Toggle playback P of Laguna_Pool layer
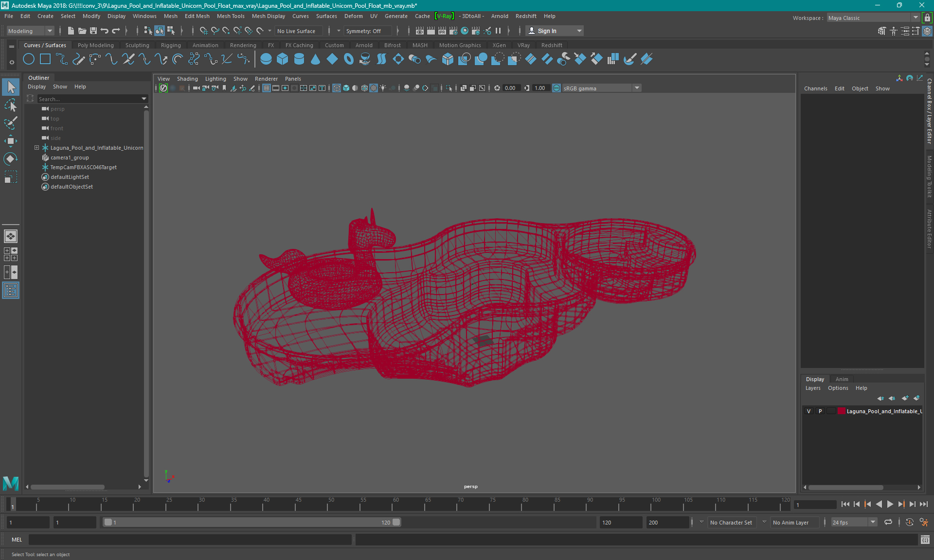Image resolution: width=934 pixels, height=560 pixels. pyautogui.click(x=820, y=411)
